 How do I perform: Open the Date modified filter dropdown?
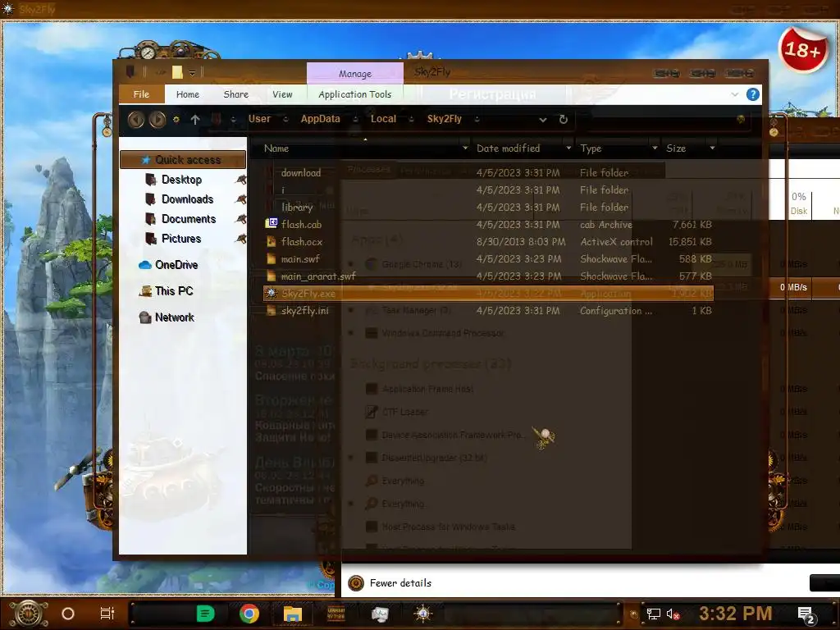[568, 148]
